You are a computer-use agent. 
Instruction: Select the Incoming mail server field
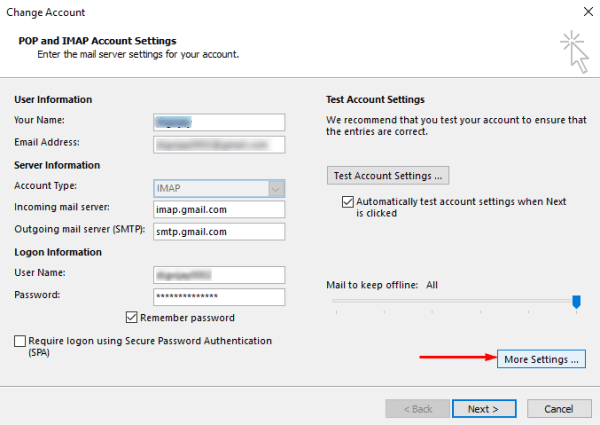coord(219,209)
